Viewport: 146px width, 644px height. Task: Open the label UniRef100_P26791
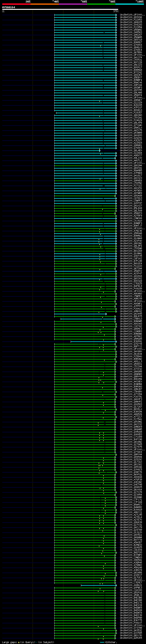pos(131,397)
